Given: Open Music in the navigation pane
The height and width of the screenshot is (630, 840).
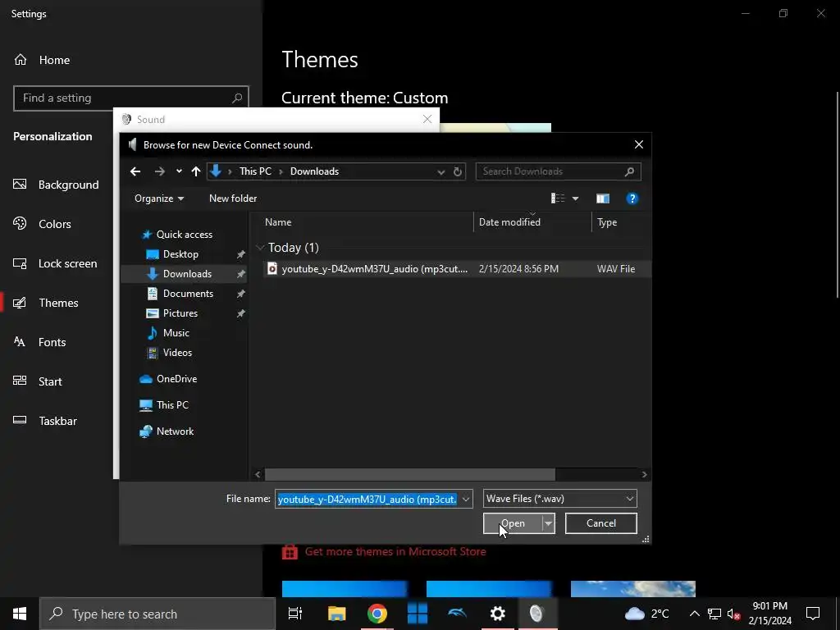Looking at the screenshot, I should click(176, 333).
